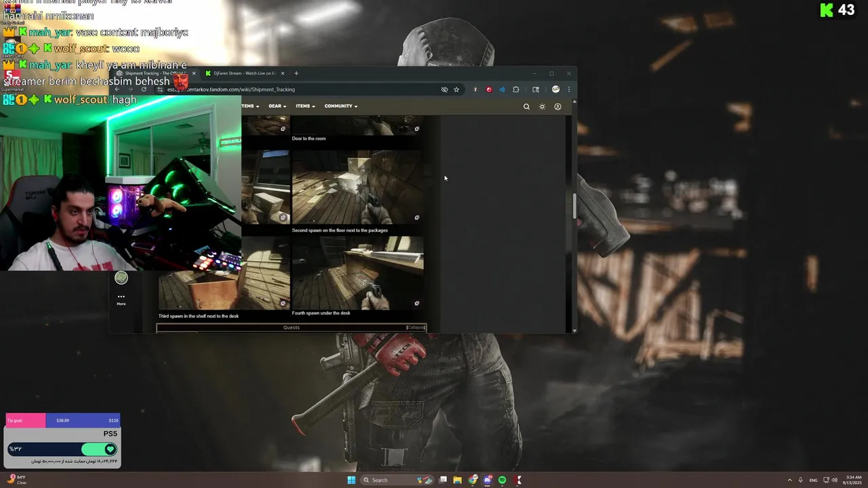Open the wiki search icon
868x488 pixels.
[x=526, y=106]
